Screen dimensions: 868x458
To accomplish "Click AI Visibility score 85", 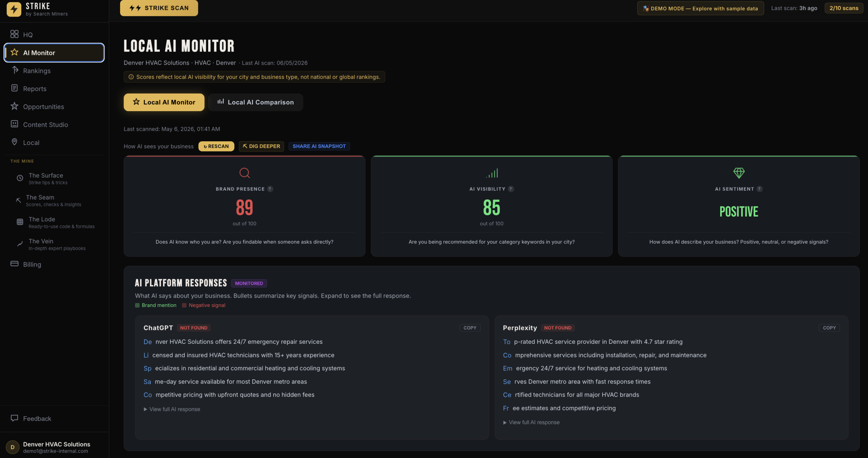I will coord(492,207).
